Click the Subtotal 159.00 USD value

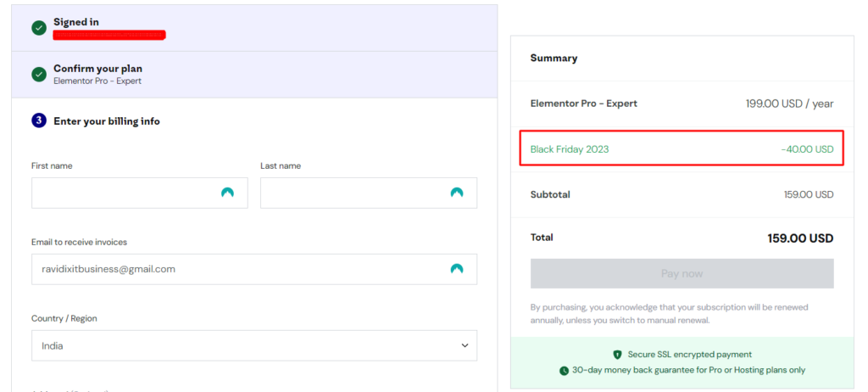point(809,194)
